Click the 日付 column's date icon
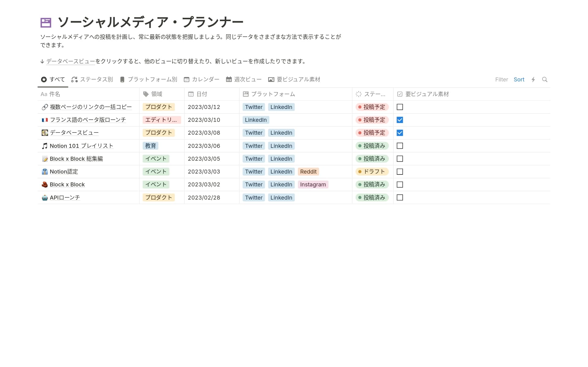The image size is (588, 367). click(190, 94)
